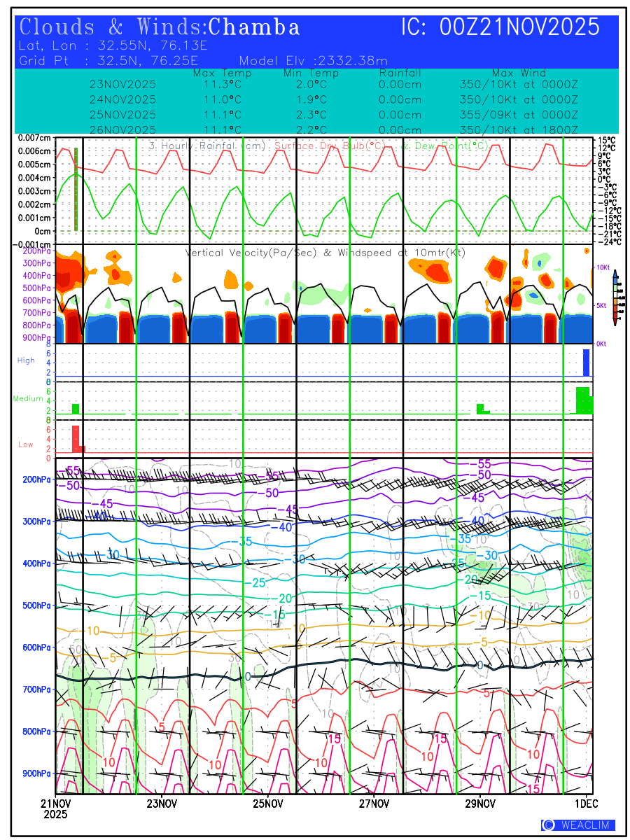The width and height of the screenshot is (630, 840).
Task: Select the 24NOV2025 forecast row date
Action: (122, 99)
